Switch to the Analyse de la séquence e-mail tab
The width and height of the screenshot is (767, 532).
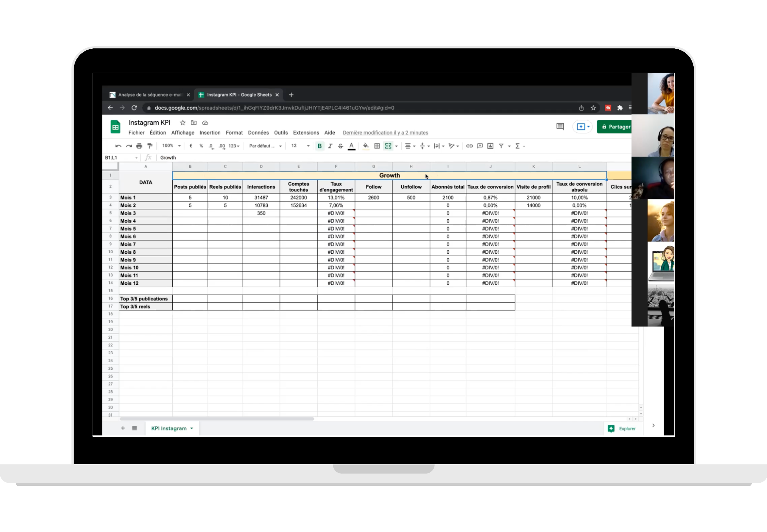[150, 95]
